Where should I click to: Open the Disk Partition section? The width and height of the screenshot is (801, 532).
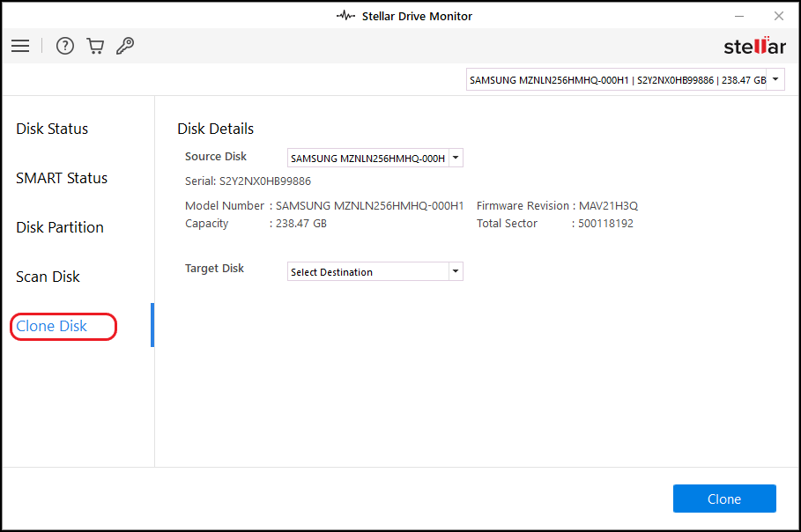[x=60, y=227]
